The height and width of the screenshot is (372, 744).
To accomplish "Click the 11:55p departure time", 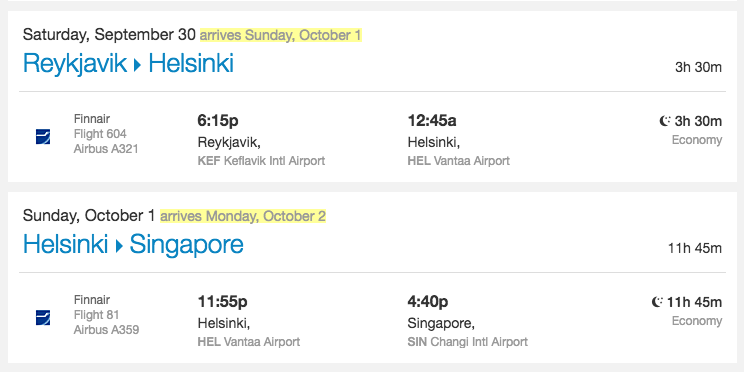I will point(222,301).
